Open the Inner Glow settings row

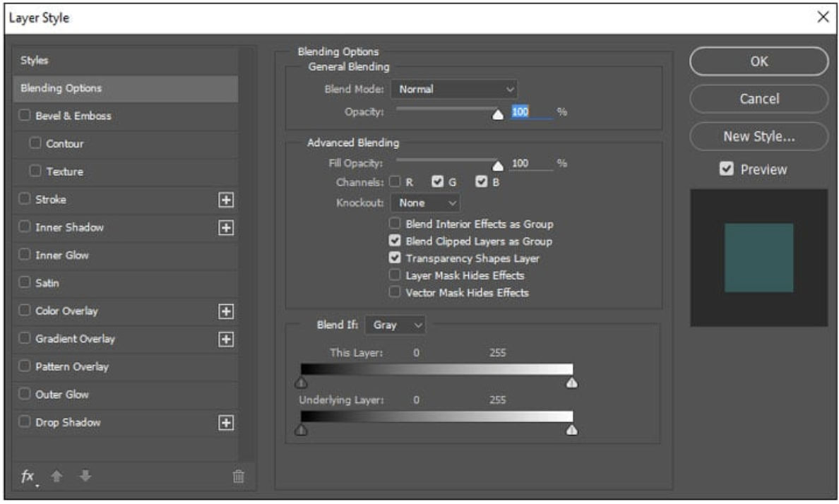(125, 256)
